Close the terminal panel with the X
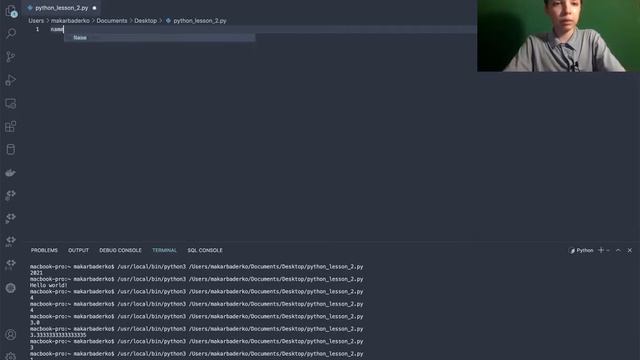The height and width of the screenshot is (360, 640). pyautogui.click(x=630, y=250)
